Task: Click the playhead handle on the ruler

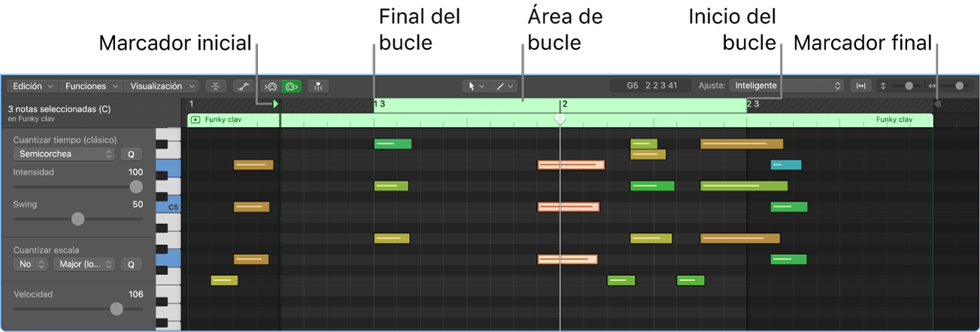Action: click(x=559, y=119)
